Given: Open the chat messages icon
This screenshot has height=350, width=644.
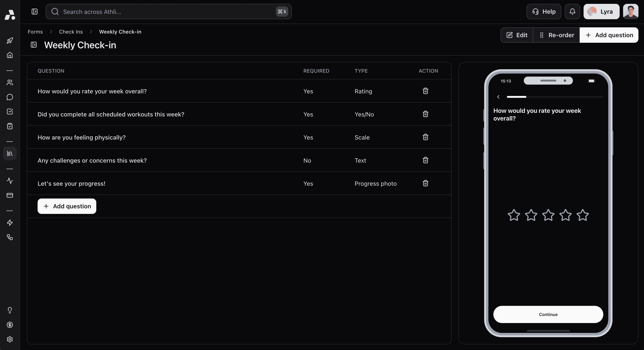Looking at the screenshot, I should (x=10, y=97).
